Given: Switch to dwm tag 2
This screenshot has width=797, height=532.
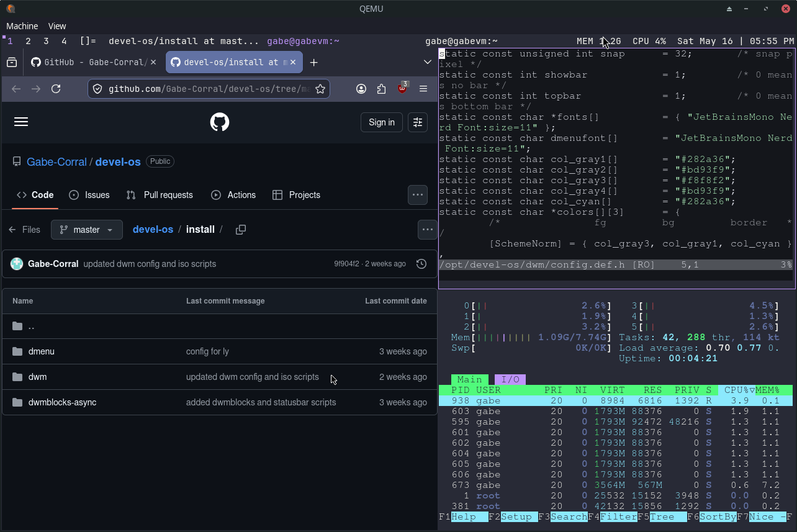Looking at the screenshot, I should (x=28, y=41).
